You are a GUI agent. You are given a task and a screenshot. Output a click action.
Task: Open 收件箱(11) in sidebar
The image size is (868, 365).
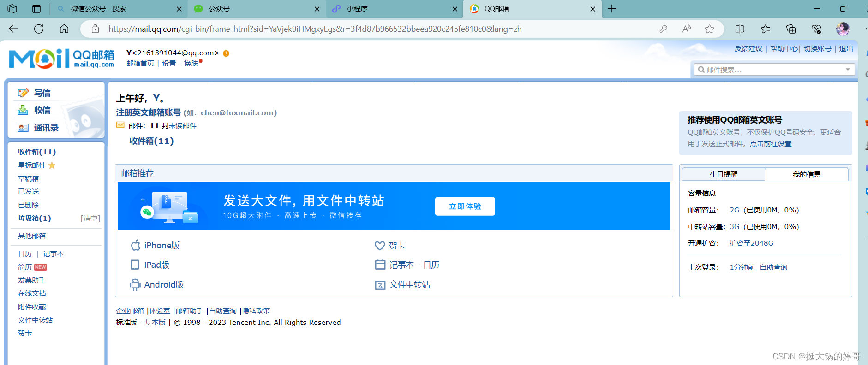pos(37,152)
